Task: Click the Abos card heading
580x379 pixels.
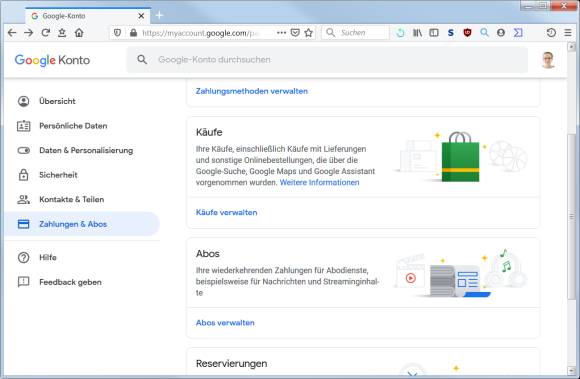Action: coord(208,254)
